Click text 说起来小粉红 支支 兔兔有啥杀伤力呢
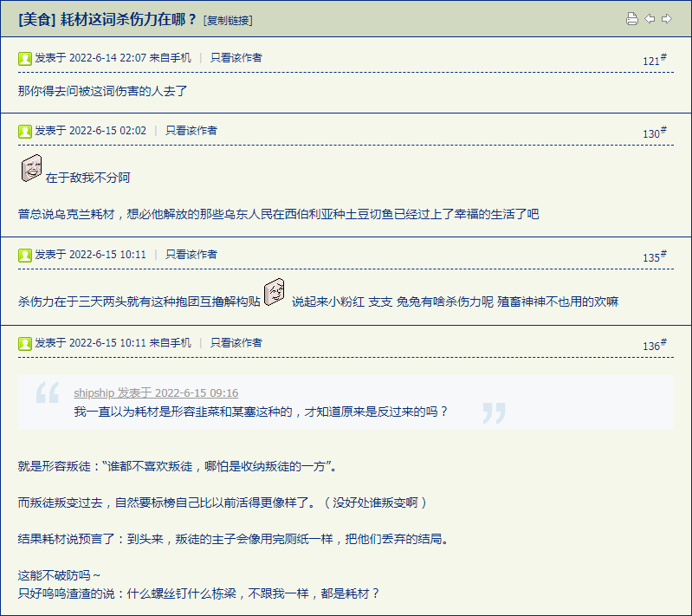The height and width of the screenshot is (616, 692). pos(392,302)
